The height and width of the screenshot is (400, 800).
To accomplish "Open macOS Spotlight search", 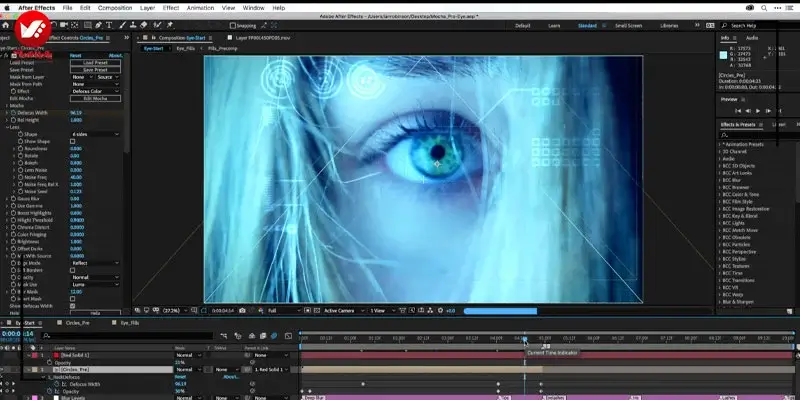I will click(x=764, y=8).
